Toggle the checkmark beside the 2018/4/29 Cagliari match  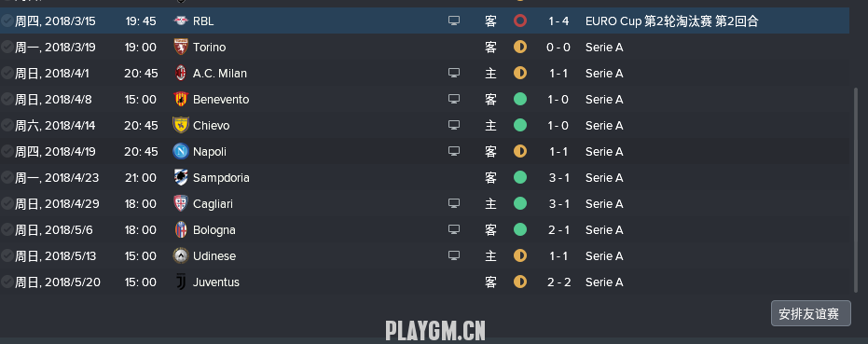tap(7, 203)
